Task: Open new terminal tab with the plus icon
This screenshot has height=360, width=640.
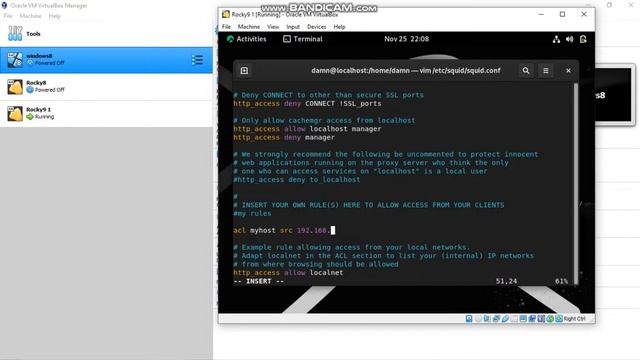Action: pos(244,71)
